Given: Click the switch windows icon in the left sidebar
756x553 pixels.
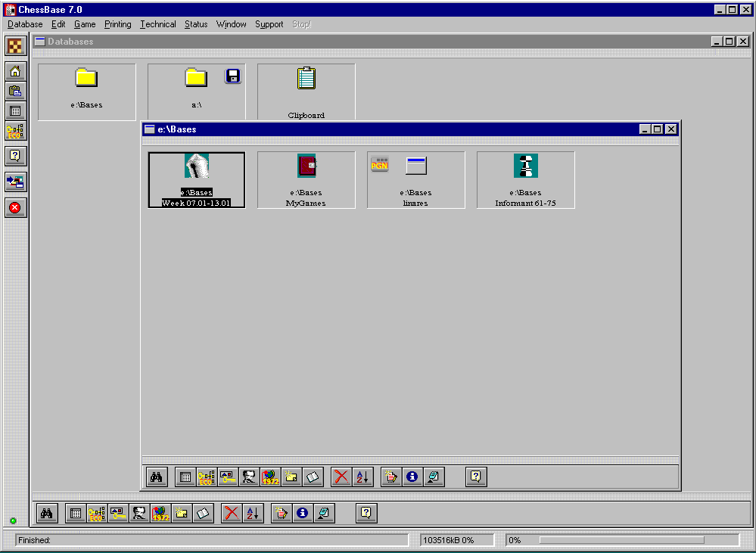Looking at the screenshot, I should [15, 182].
